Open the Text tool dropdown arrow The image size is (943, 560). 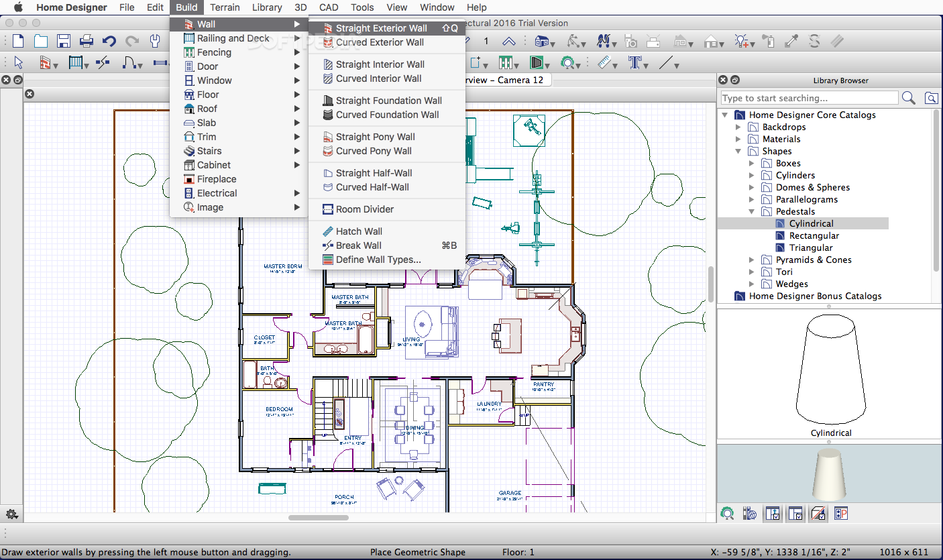pyautogui.click(x=645, y=66)
